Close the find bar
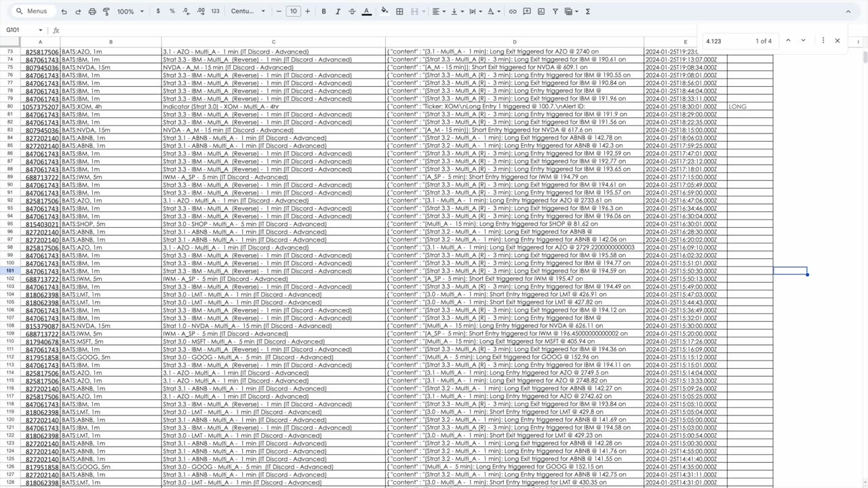The width and height of the screenshot is (868, 488). 837,41
